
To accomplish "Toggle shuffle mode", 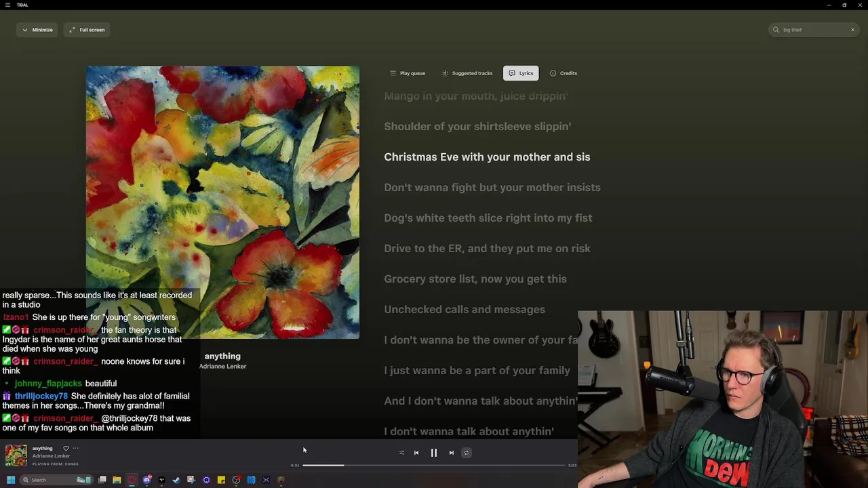I will 401,453.
